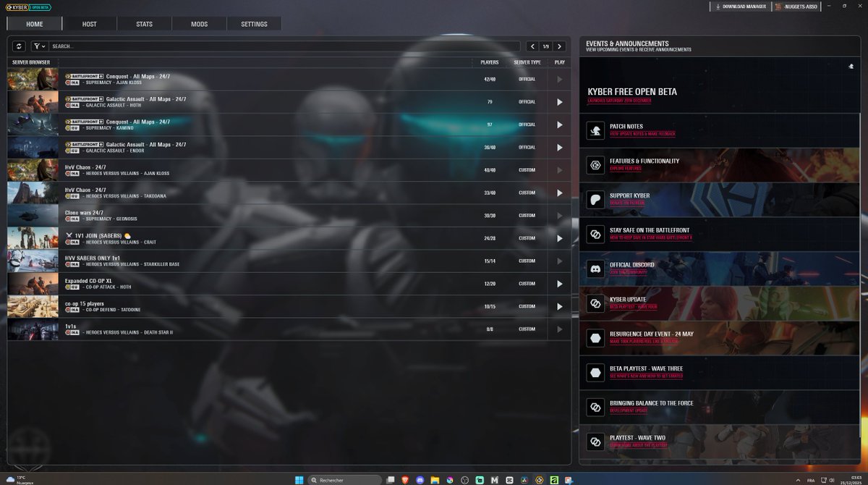
Task: Click the taskbar Rechercher search box
Action: (x=345, y=479)
